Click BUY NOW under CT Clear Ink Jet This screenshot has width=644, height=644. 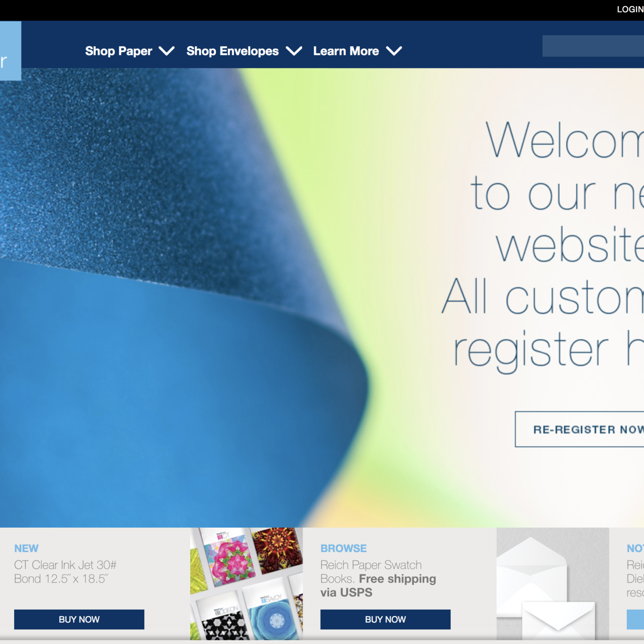pyautogui.click(x=79, y=619)
